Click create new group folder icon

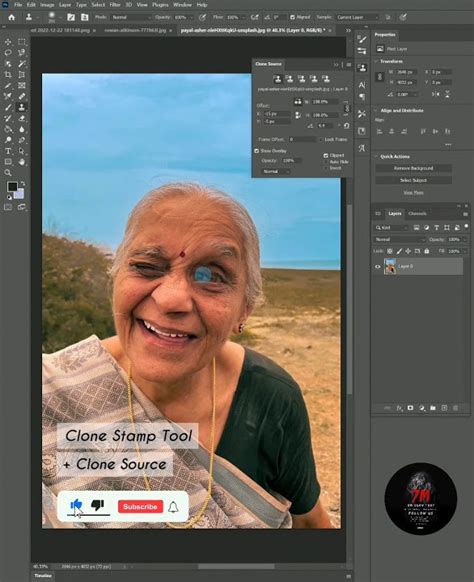pos(433,408)
